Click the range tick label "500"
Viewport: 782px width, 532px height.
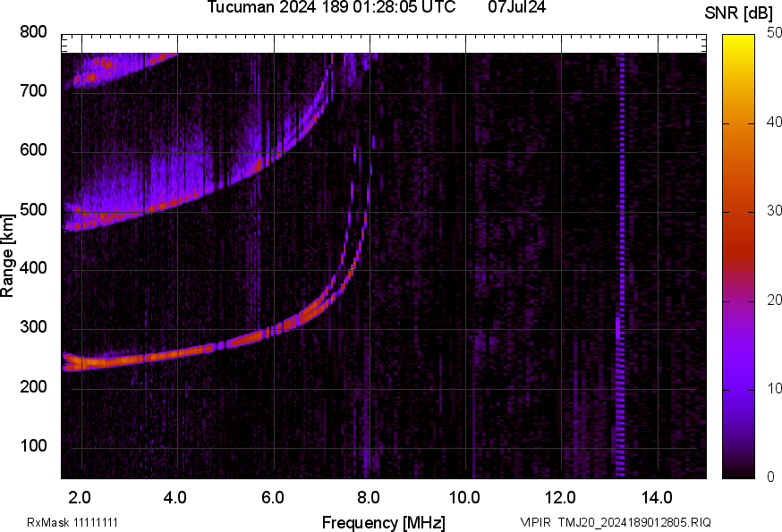[x=33, y=209]
